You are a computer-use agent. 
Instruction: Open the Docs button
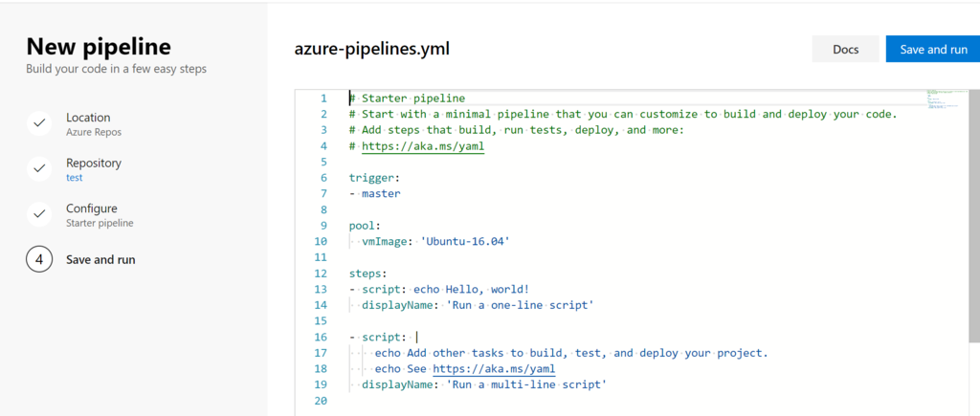[x=845, y=50]
